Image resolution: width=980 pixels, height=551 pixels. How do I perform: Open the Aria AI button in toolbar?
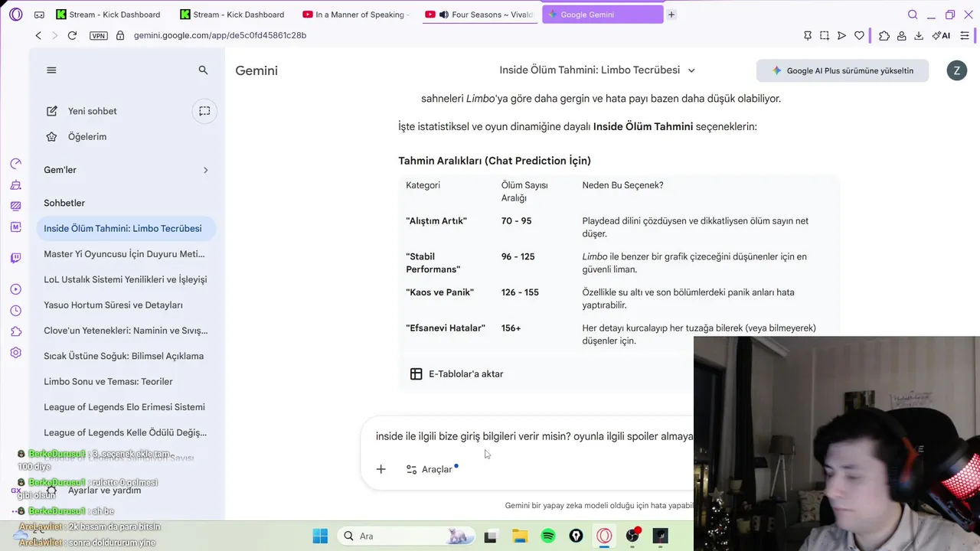[x=941, y=35]
